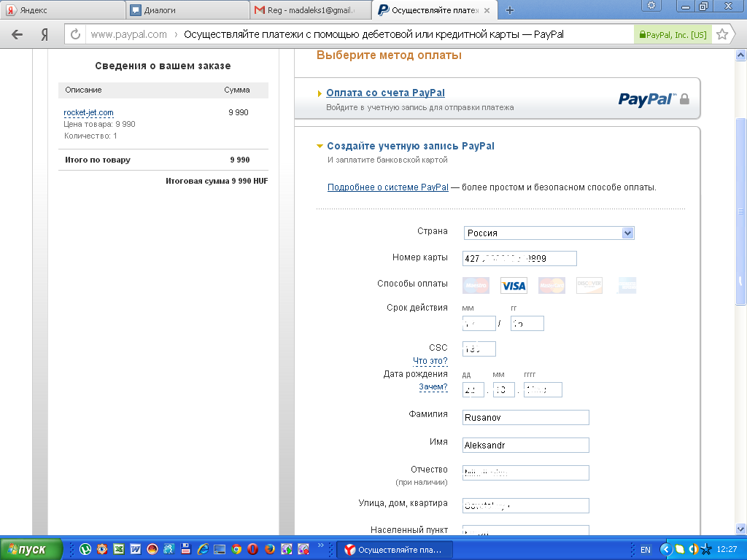Expand the 'Оплата со счета PayPal' arrow

tap(320, 93)
